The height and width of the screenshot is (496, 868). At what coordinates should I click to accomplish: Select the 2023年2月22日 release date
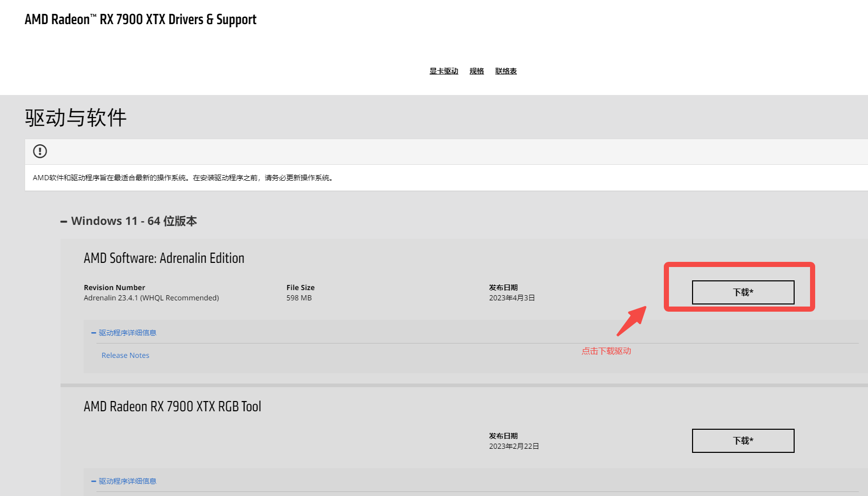pos(514,446)
